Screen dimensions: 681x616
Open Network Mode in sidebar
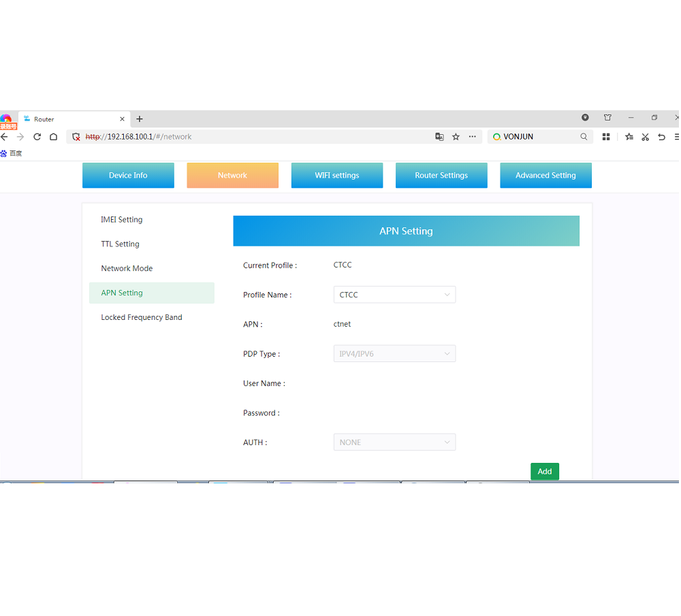[127, 268]
